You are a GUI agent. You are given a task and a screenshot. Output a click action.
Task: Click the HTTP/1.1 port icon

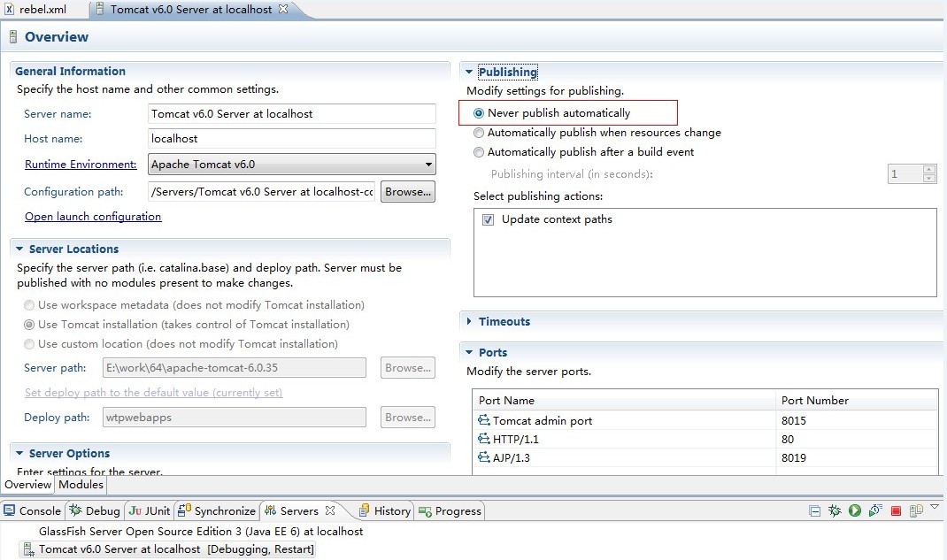[x=484, y=439]
